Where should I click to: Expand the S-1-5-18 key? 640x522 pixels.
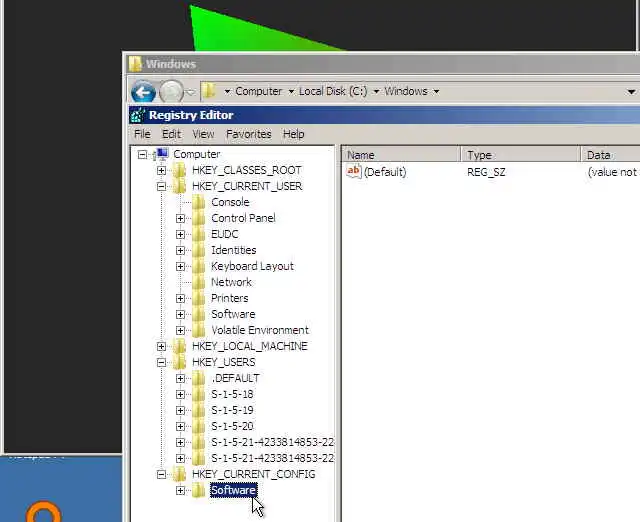pyautogui.click(x=180, y=395)
